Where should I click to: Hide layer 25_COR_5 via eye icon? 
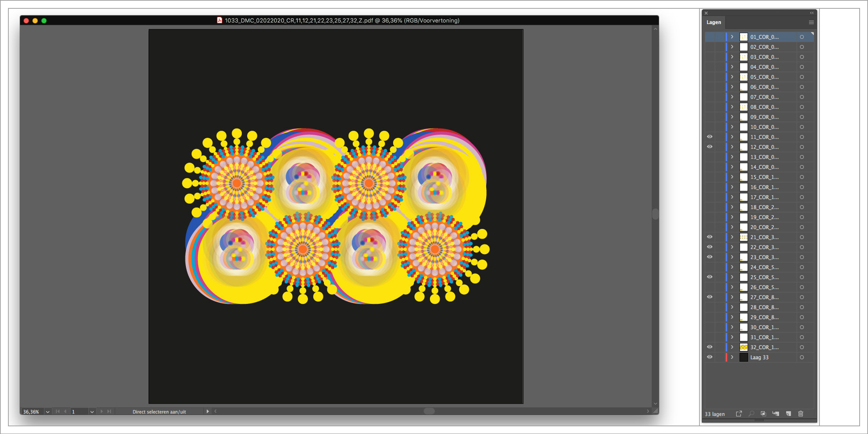710,277
